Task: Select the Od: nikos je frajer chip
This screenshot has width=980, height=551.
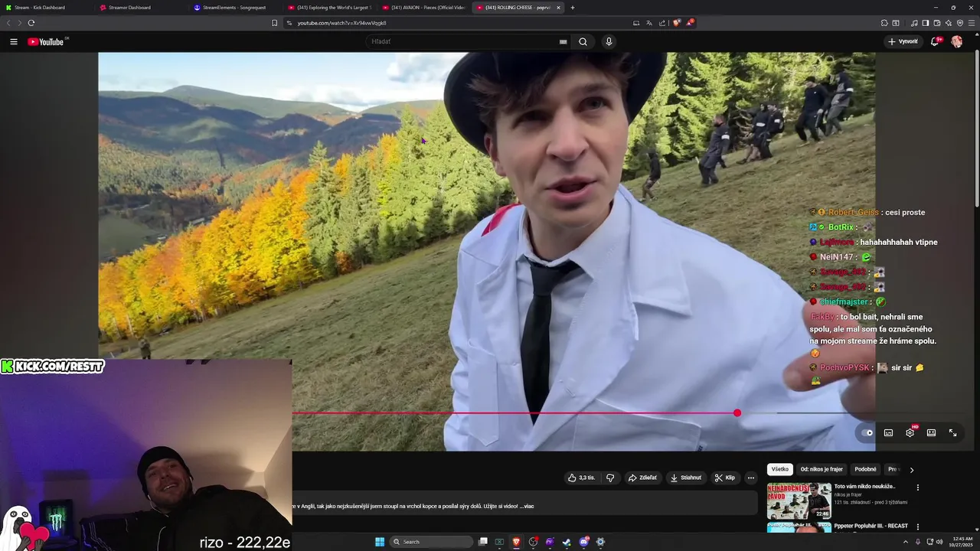Action: [x=822, y=469]
